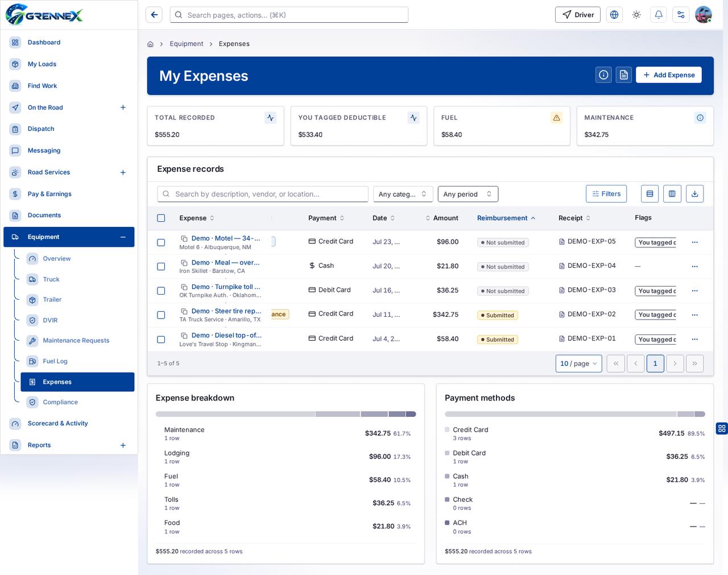Click the Driver role button
Viewport: 728px width, 575px height.
(x=578, y=15)
